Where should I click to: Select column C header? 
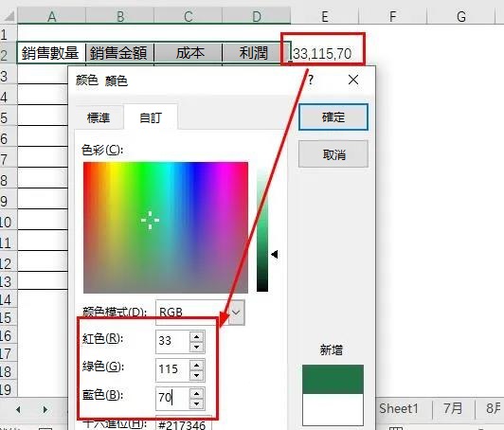188,16
